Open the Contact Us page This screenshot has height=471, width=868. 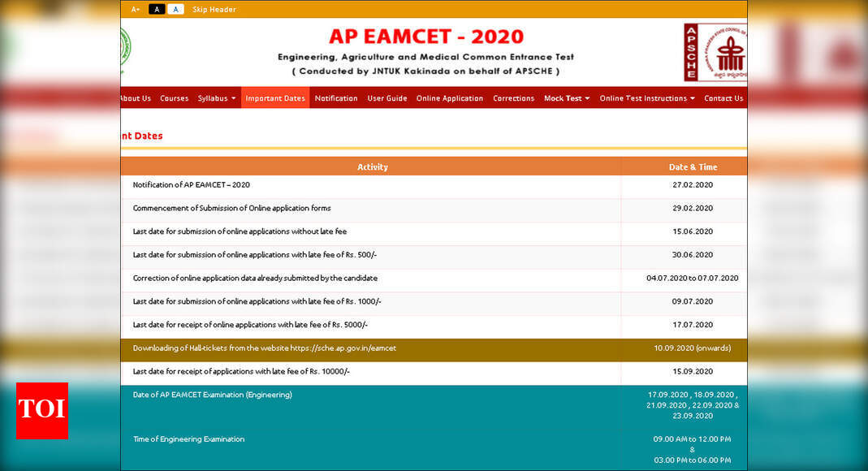[x=723, y=98]
